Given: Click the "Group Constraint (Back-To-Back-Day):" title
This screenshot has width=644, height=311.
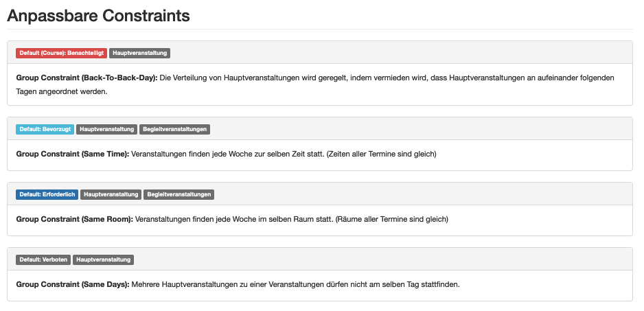Looking at the screenshot, I should pos(87,78).
